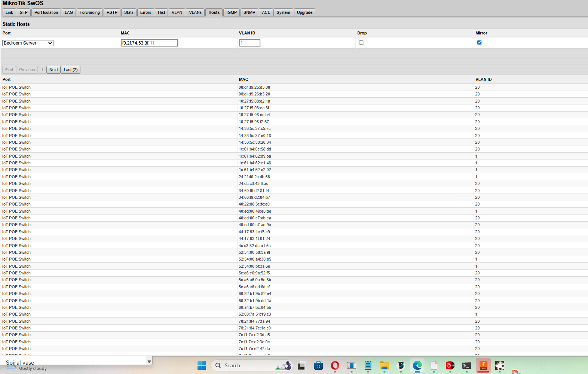
Task: Select MAC address 62:00:7a:31:19:c3
Action: [x=255, y=314]
